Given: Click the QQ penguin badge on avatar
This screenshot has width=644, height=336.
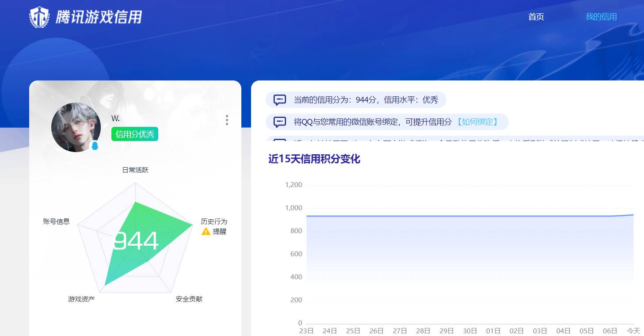Looking at the screenshot, I should coord(95,146).
